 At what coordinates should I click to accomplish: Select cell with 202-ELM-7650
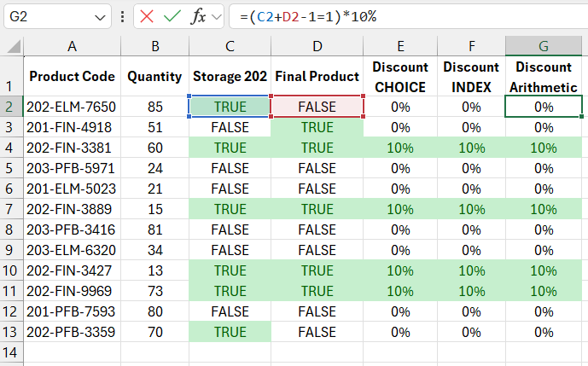pos(72,107)
